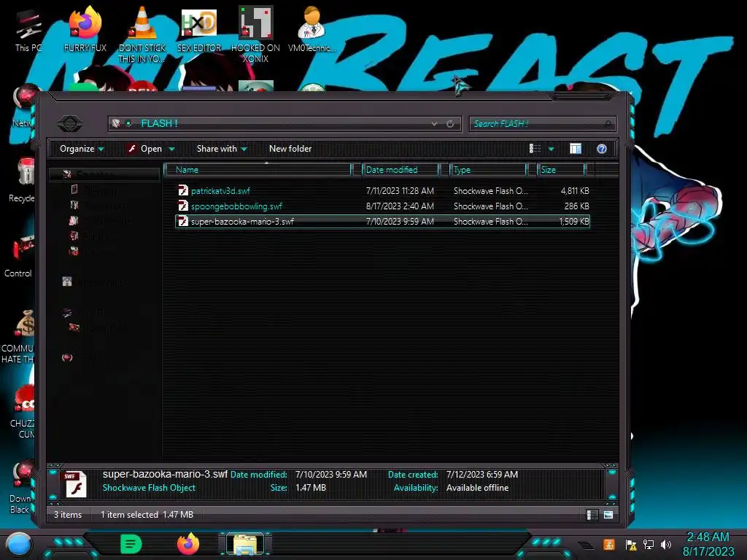Click Size value 1.47 MB in details pane

point(311,488)
